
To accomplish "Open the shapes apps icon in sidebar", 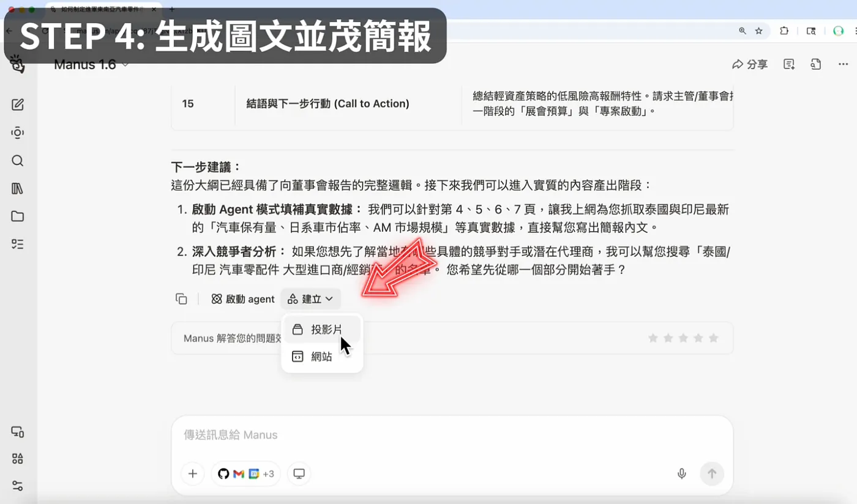I will tap(18, 459).
